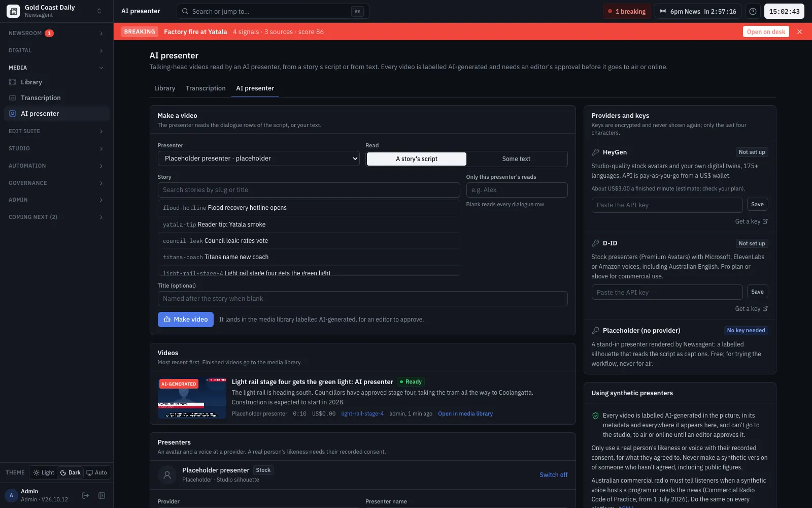Click the Gold Coast Daily logo icon
Screen dimensions: 812x508
(x=13, y=11)
